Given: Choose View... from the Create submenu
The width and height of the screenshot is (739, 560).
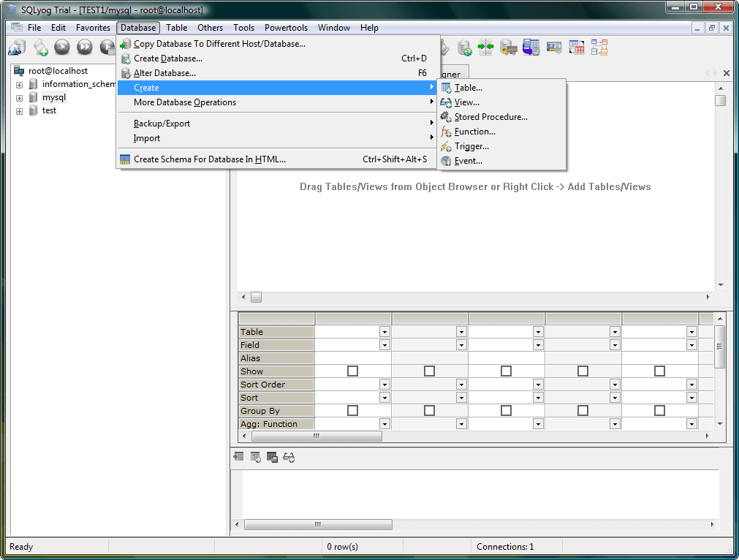Looking at the screenshot, I should [502, 102].
